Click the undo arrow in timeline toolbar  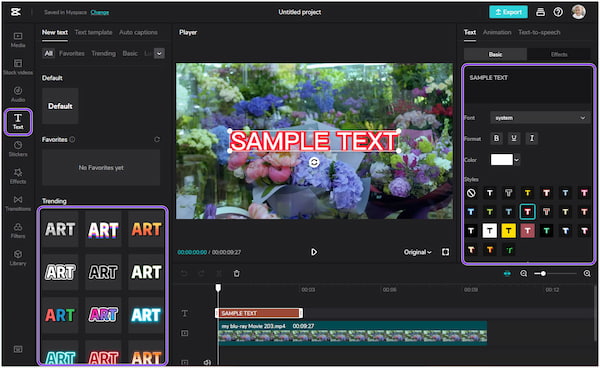[184, 274]
